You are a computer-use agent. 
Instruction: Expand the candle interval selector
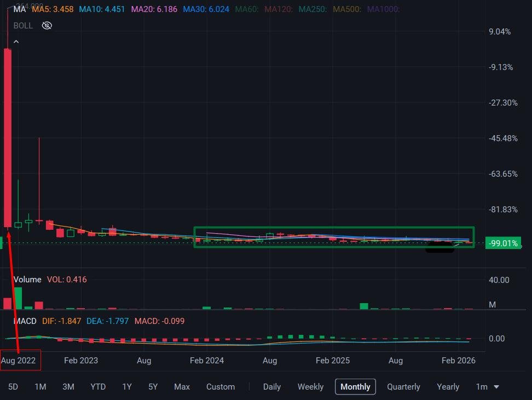tap(487, 387)
